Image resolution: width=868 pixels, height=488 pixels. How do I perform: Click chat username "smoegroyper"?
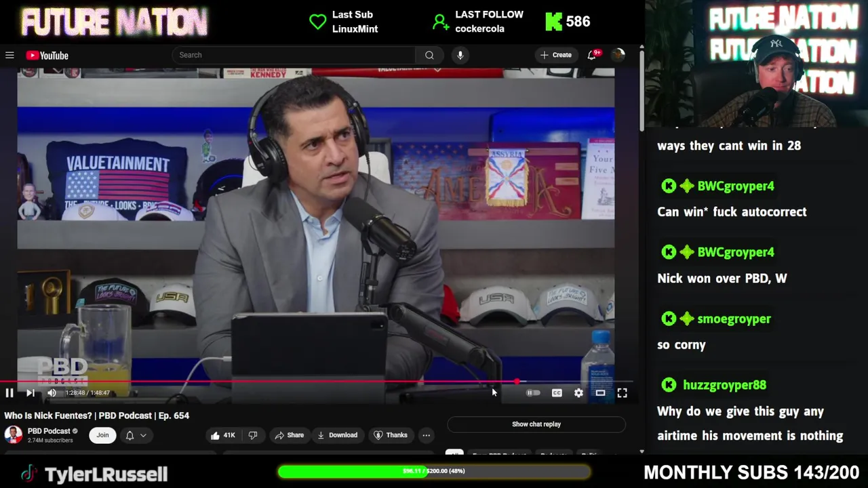[734, 319]
